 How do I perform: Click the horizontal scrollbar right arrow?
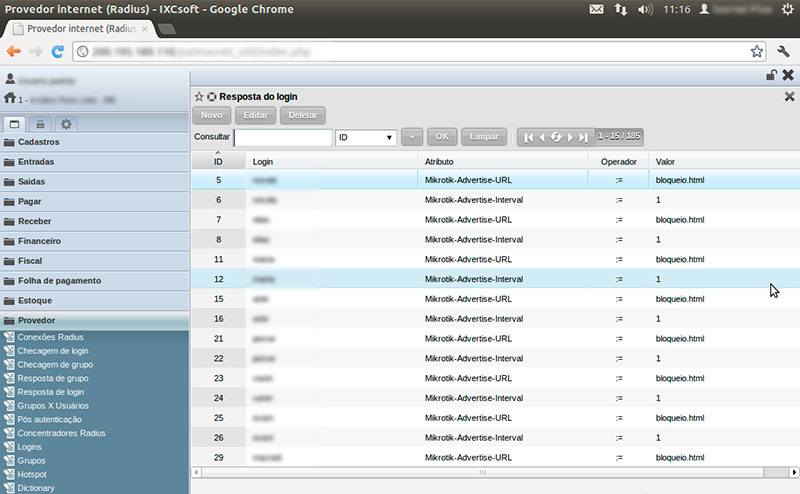point(794,473)
